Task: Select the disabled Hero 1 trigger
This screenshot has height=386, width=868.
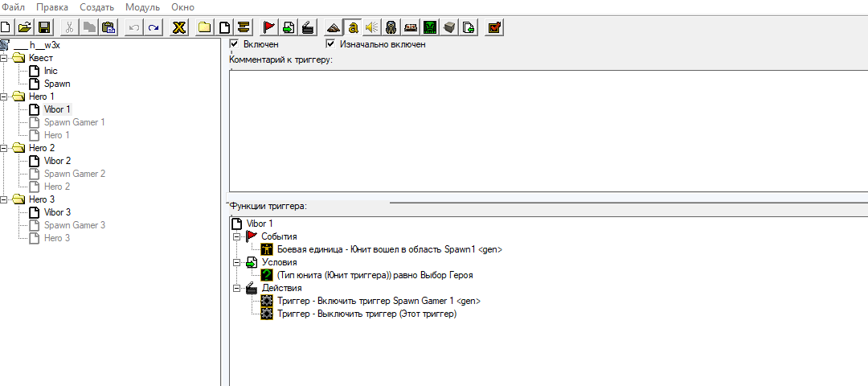Action: pos(56,135)
